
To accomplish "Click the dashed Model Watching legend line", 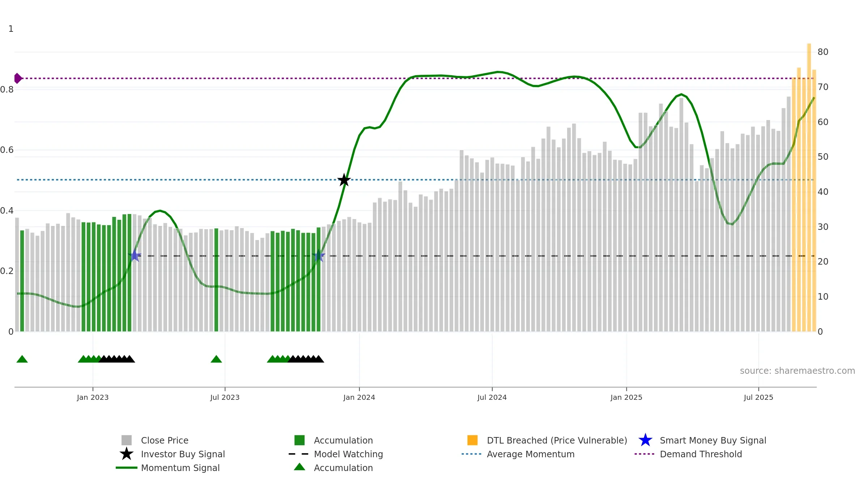I will (299, 454).
